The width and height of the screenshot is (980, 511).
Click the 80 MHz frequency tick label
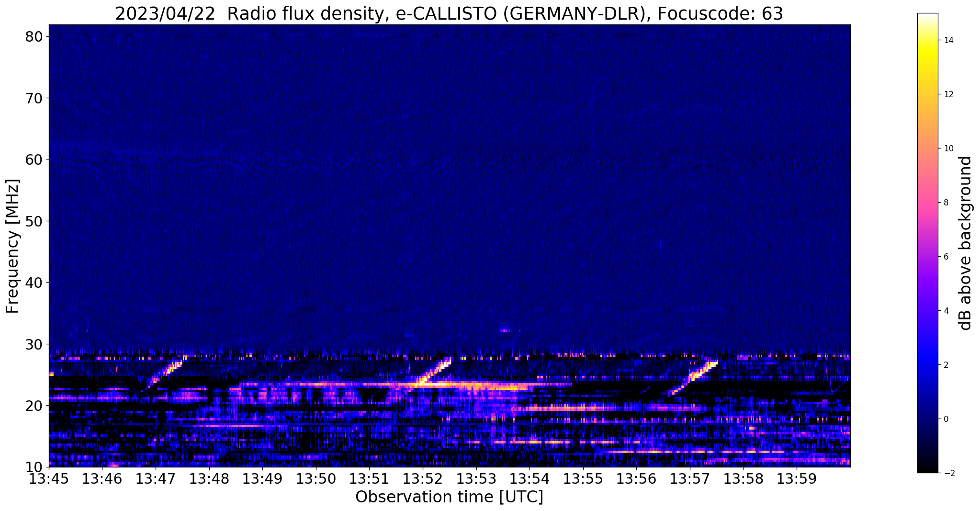(x=34, y=37)
